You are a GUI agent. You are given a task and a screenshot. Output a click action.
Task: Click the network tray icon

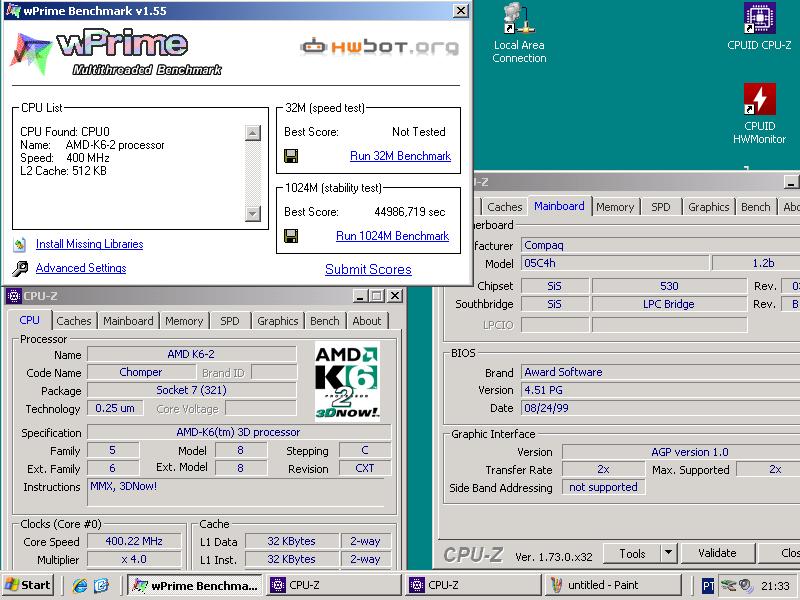point(728,585)
